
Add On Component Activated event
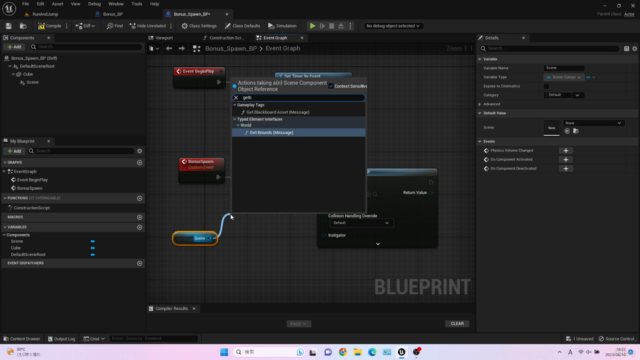(x=566, y=160)
